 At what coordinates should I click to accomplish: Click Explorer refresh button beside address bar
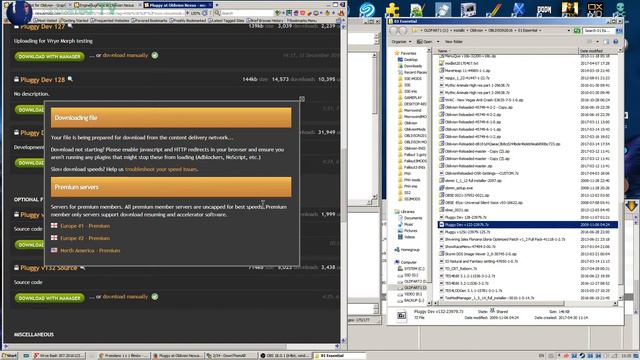pyautogui.click(x=577, y=31)
